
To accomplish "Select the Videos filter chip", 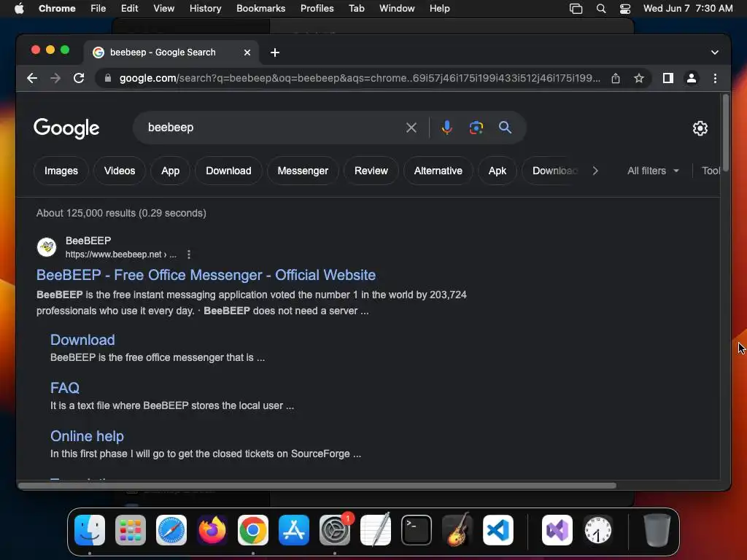I will (x=120, y=171).
